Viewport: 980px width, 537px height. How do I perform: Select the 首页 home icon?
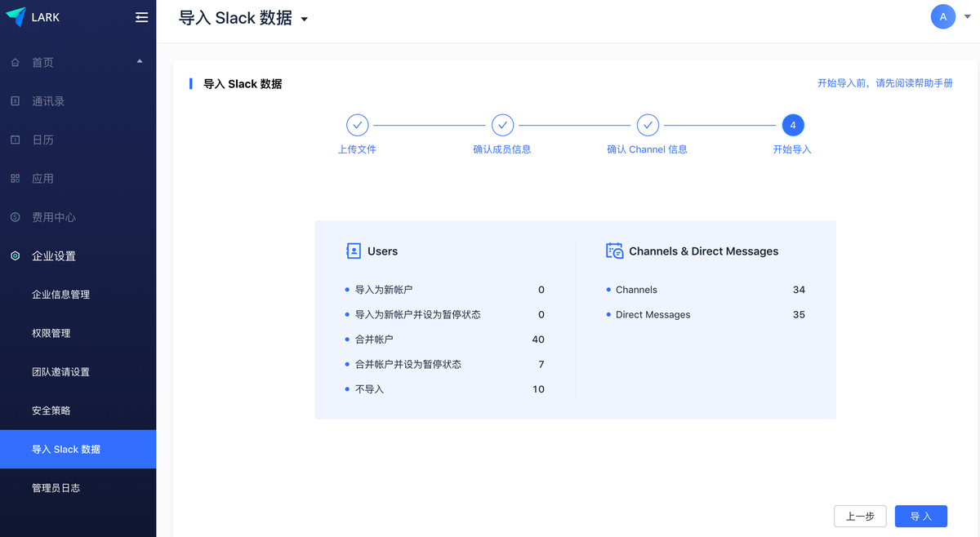15,61
